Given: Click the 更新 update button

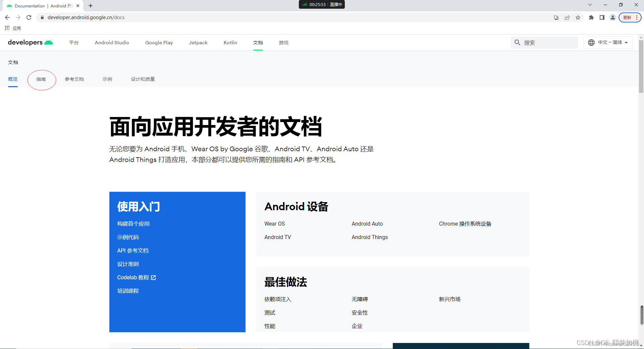Looking at the screenshot, I should tap(630, 17).
